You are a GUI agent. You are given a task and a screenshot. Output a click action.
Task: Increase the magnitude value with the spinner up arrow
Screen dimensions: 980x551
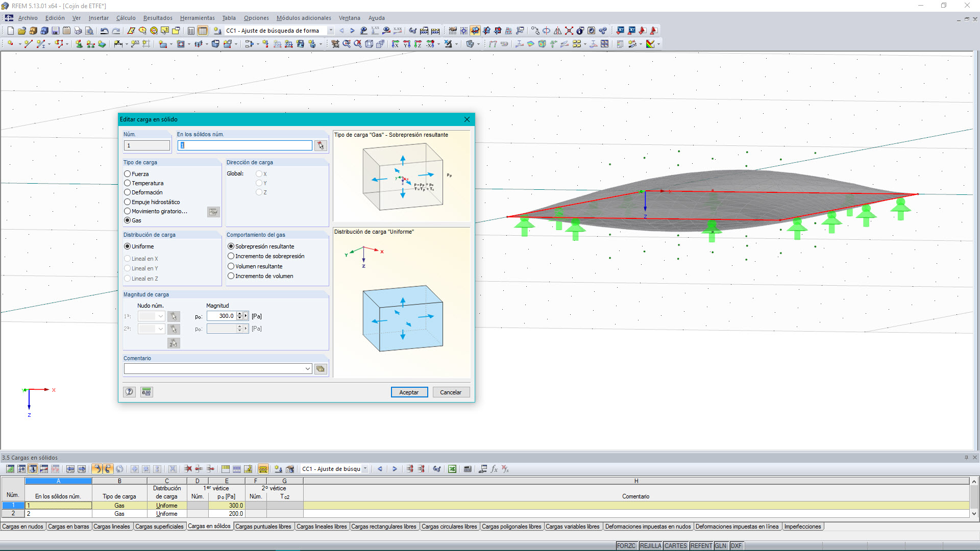coord(239,314)
